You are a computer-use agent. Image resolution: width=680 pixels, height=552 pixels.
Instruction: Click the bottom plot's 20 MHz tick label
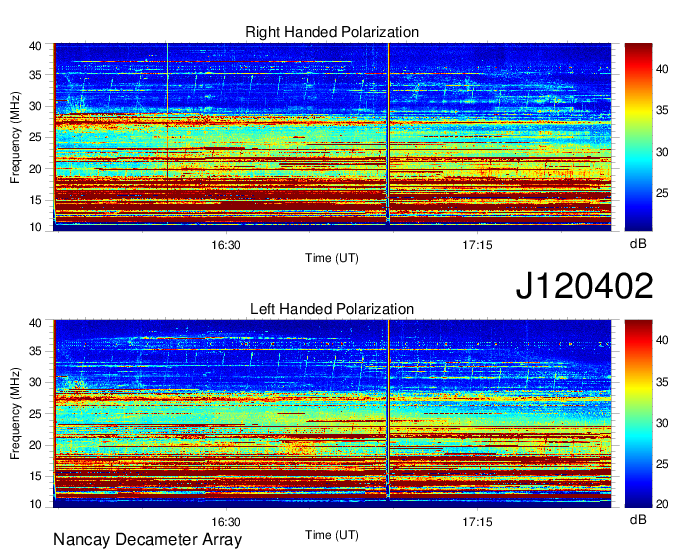tap(35, 445)
